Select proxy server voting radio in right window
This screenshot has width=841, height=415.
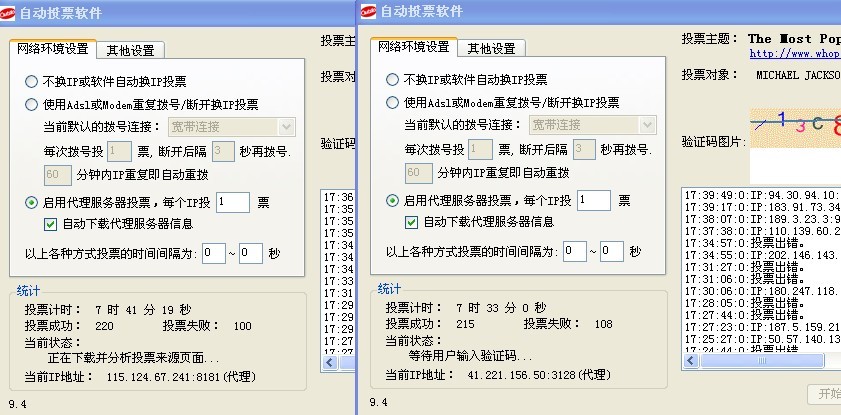coord(393,201)
